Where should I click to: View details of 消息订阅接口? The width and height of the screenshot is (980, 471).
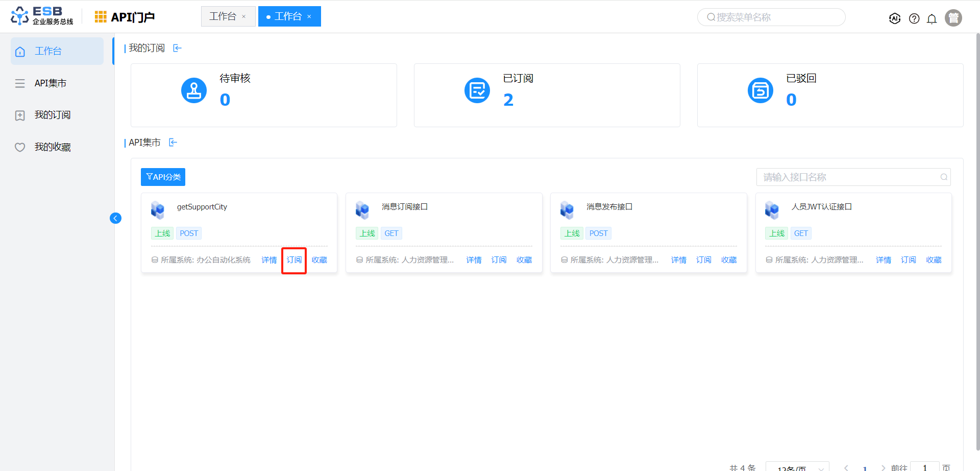474,260
